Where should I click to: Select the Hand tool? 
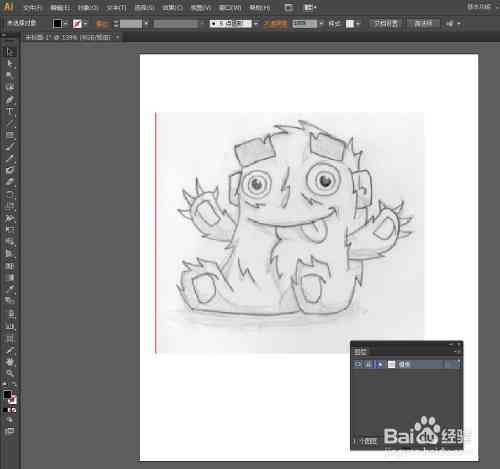click(x=10, y=361)
